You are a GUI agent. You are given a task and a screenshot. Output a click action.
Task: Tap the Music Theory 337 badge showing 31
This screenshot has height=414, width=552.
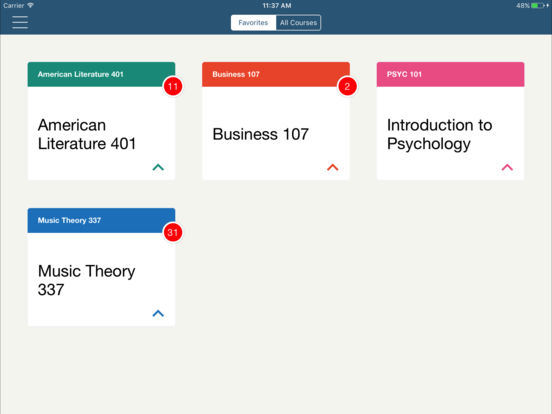173,232
